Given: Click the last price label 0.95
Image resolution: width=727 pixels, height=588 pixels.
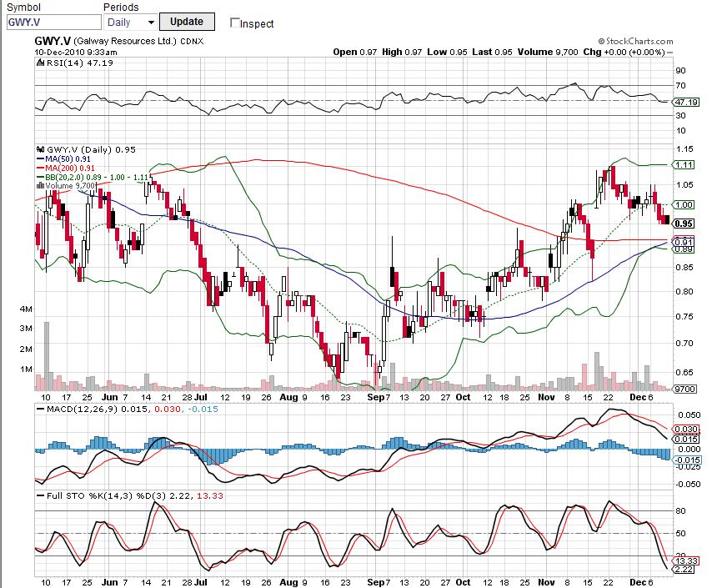Looking at the screenshot, I should [684, 224].
